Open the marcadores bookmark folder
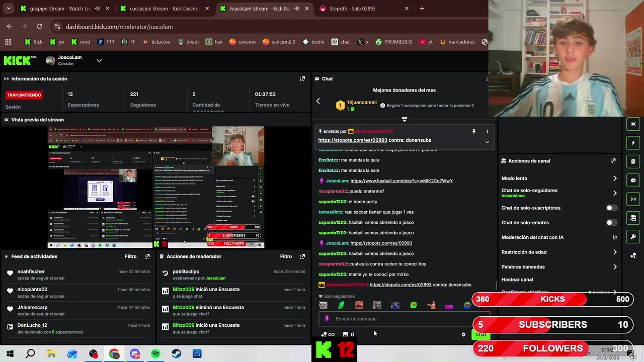Screen dimensions: 644x362 (457, 42)
